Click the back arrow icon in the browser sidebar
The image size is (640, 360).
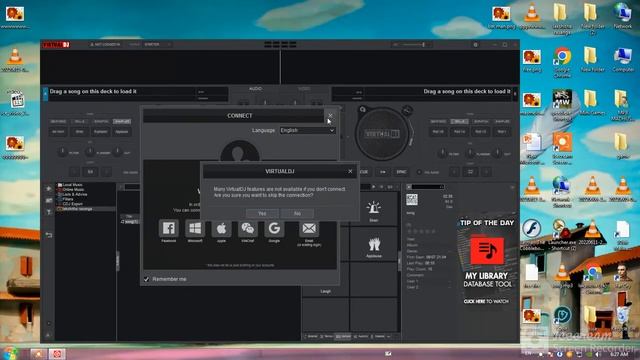coord(49,235)
